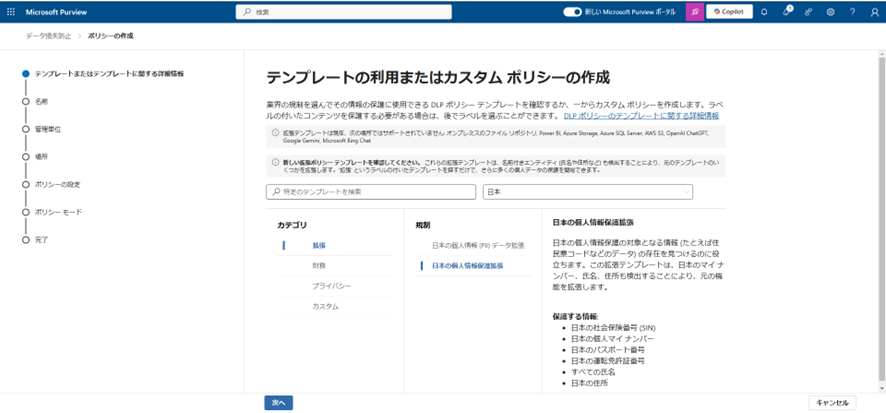Select the 拡張 category
The height and width of the screenshot is (413, 886).
(x=319, y=245)
